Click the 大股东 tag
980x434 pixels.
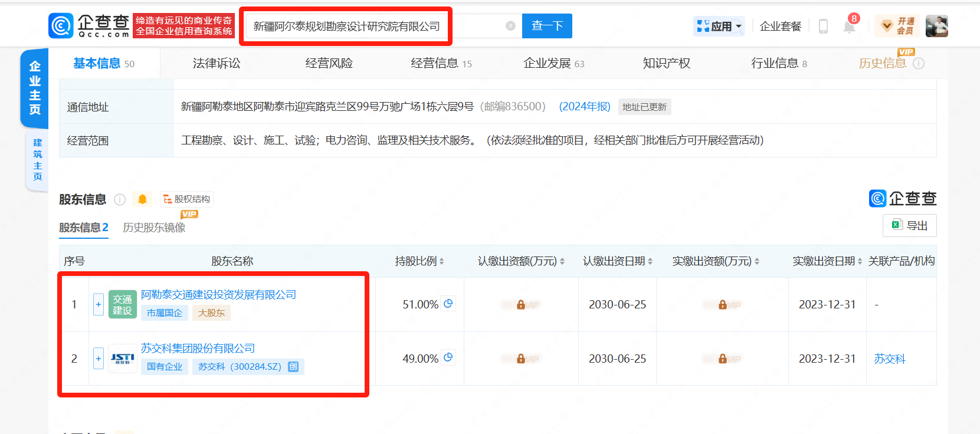(x=211, y=313)
